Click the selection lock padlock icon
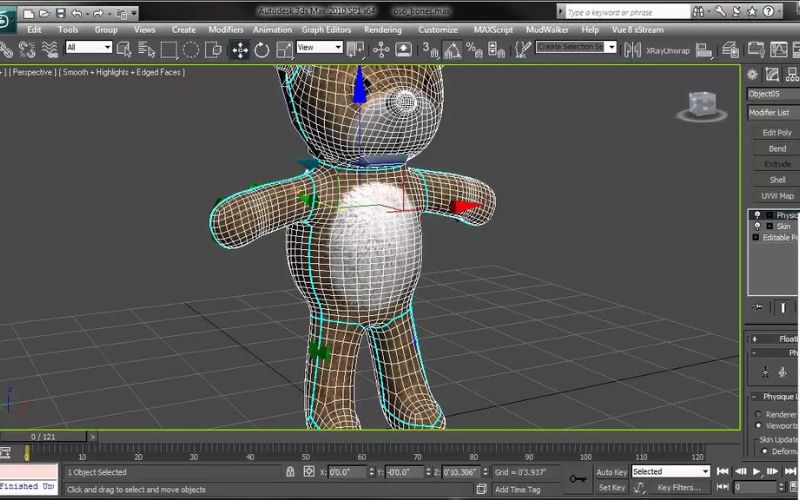This screenshot has height=500, width=800. (x=290, y=472)
